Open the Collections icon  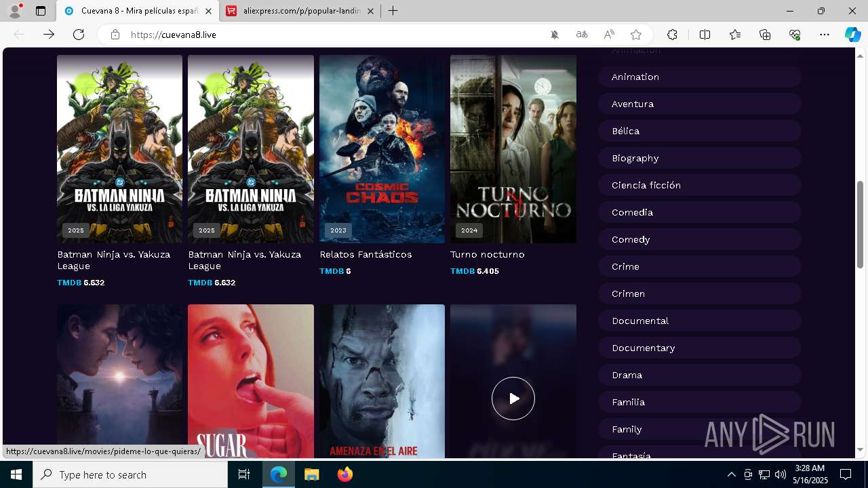point(765,35)
